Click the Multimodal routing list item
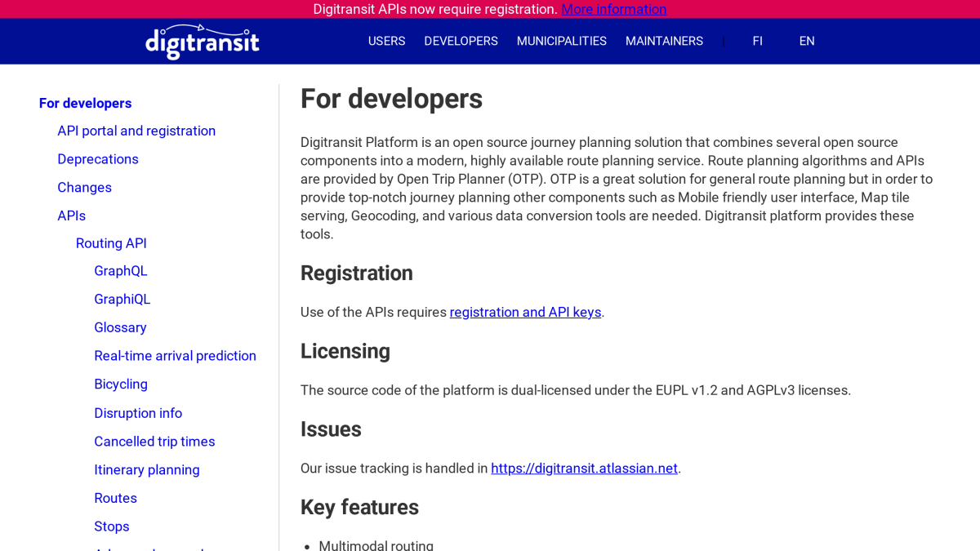 pos(376,544)
